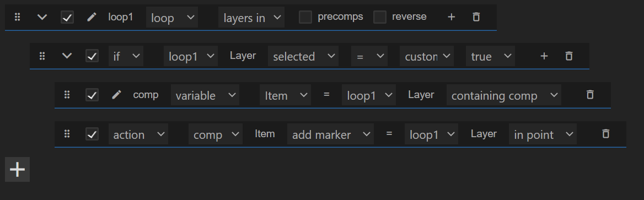Open the loop1 dropdown in variable row
The image size is (644, 200).
(369, 95)
